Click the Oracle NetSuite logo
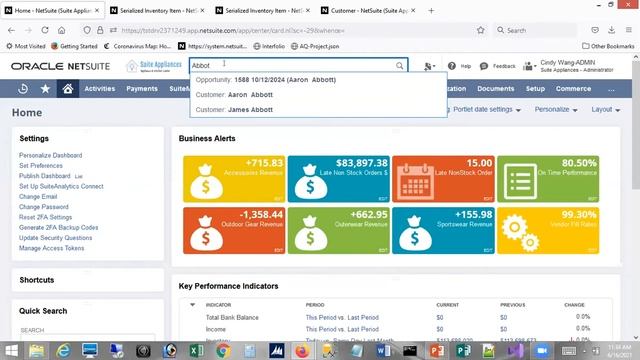 click(x=60, y=66)
